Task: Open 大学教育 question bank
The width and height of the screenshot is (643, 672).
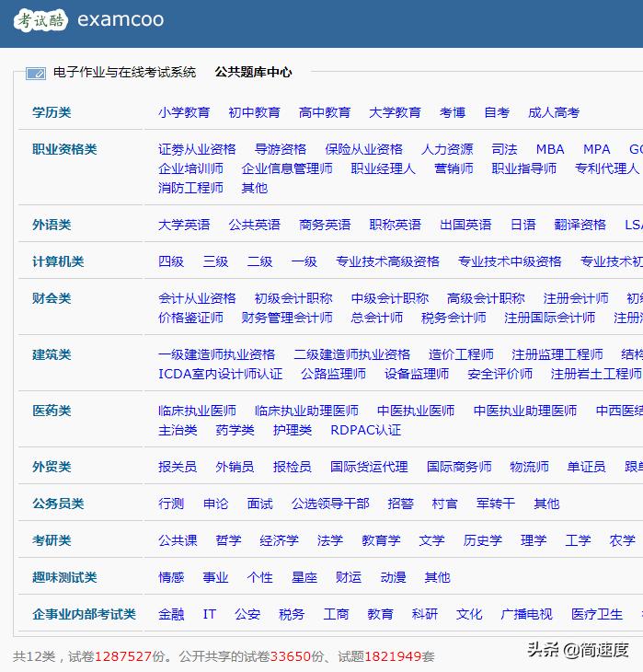Action: click(395, 112)
